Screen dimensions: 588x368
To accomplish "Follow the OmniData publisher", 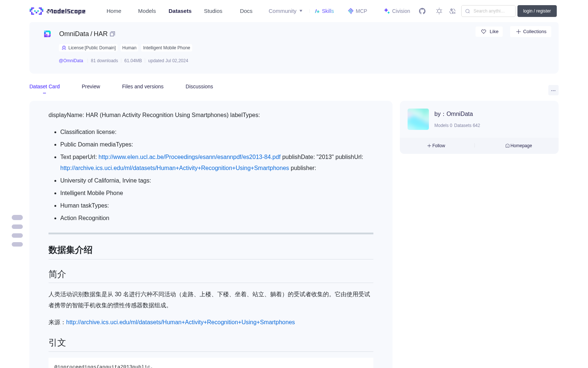I will pos(436,146).
